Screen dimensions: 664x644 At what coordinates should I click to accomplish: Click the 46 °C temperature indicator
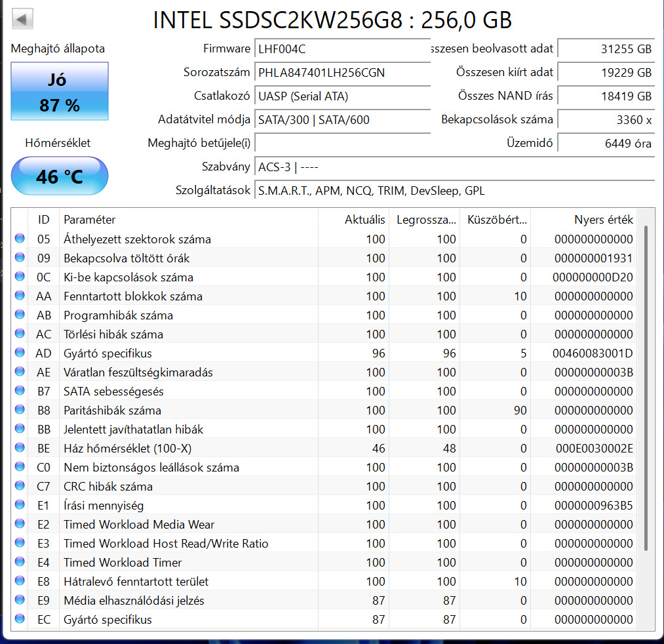pos(59,176)
